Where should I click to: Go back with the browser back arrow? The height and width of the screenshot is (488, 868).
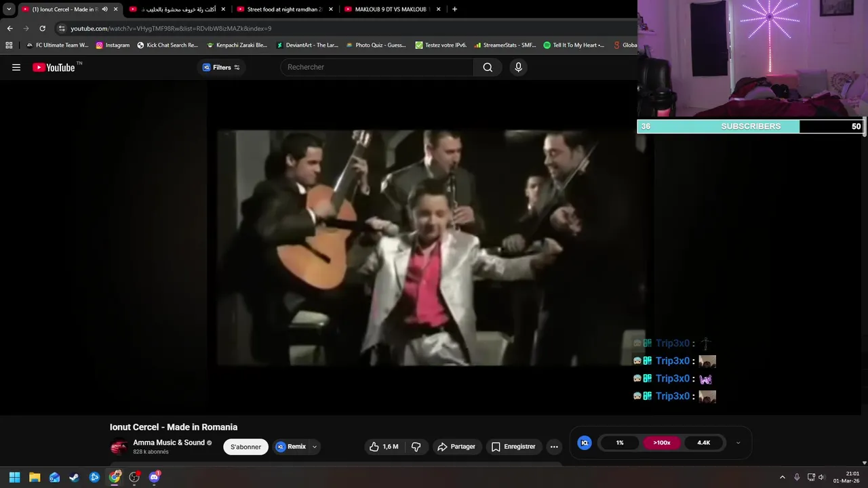click(9, 28)
